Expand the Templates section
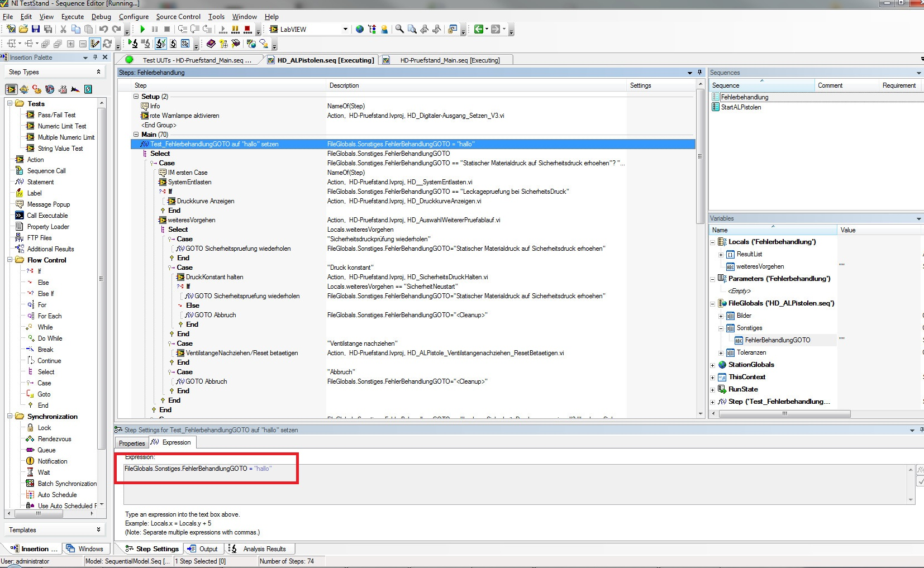This screenshot has width=924, height=568. (98, 530)
